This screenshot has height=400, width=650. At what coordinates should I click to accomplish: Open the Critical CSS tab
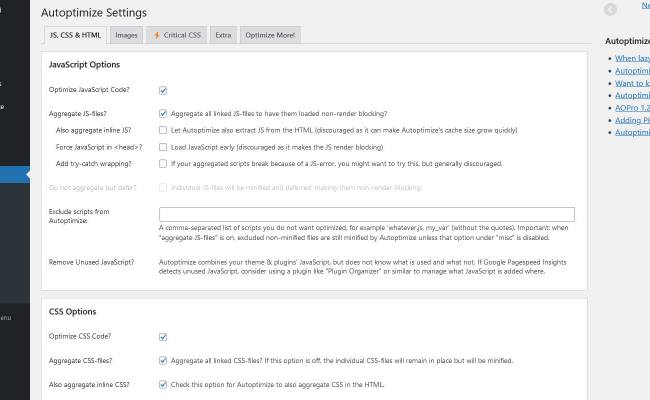[x=177, y=35]
